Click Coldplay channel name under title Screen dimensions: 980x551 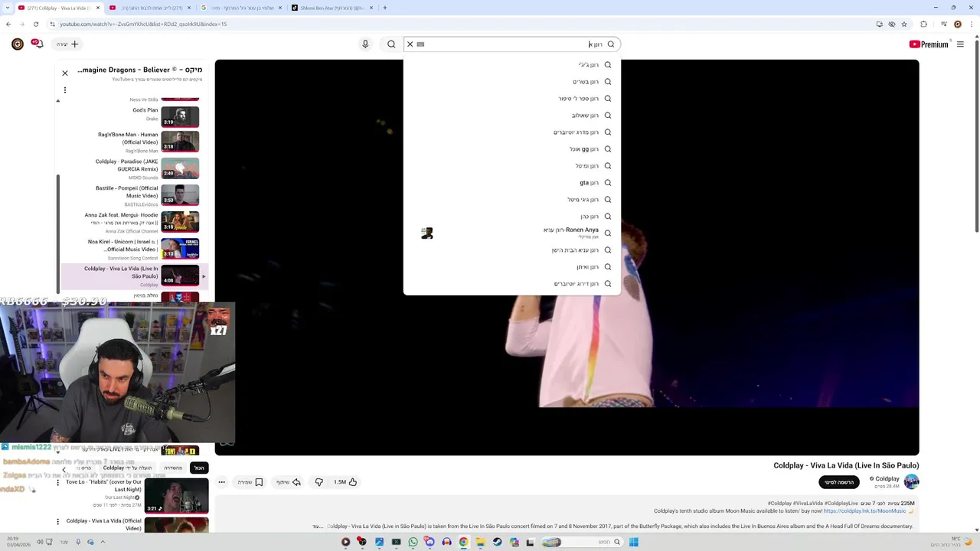887,479
